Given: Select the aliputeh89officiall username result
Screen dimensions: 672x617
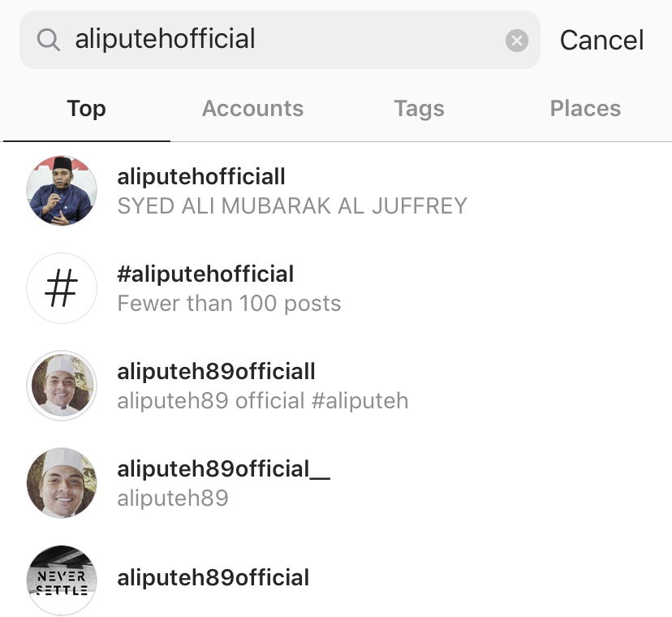Looking at the screenshot, I should coord(216,372).
